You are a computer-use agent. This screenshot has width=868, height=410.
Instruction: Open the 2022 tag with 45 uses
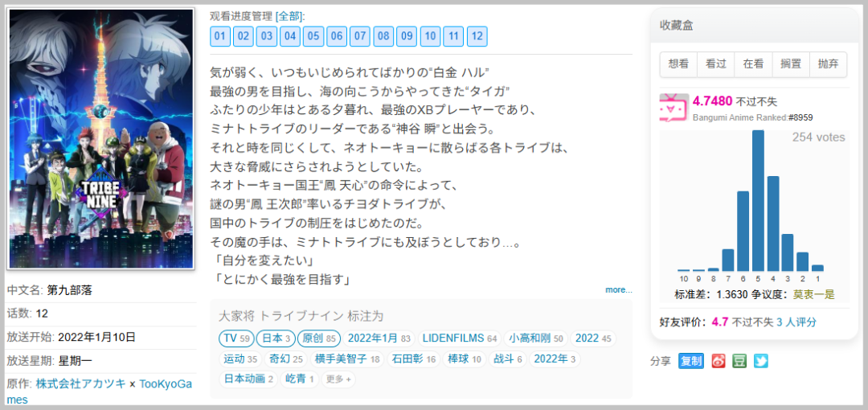(x=593, y=338)
